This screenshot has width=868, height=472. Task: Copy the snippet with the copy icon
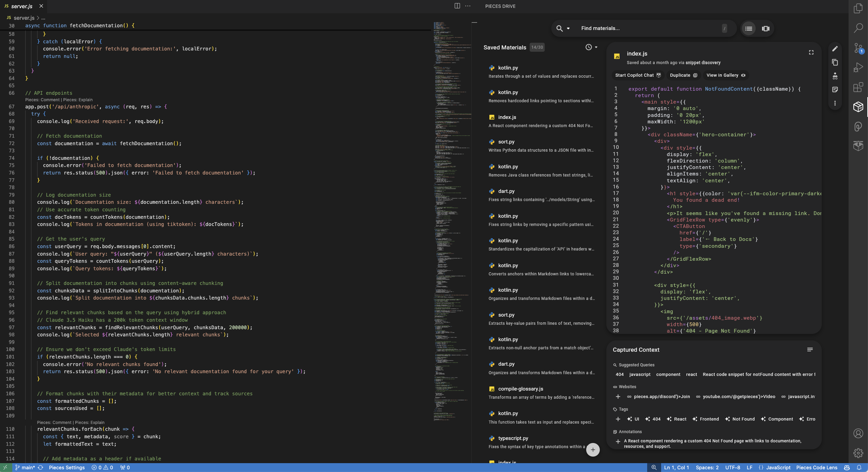tap(835, 62)
